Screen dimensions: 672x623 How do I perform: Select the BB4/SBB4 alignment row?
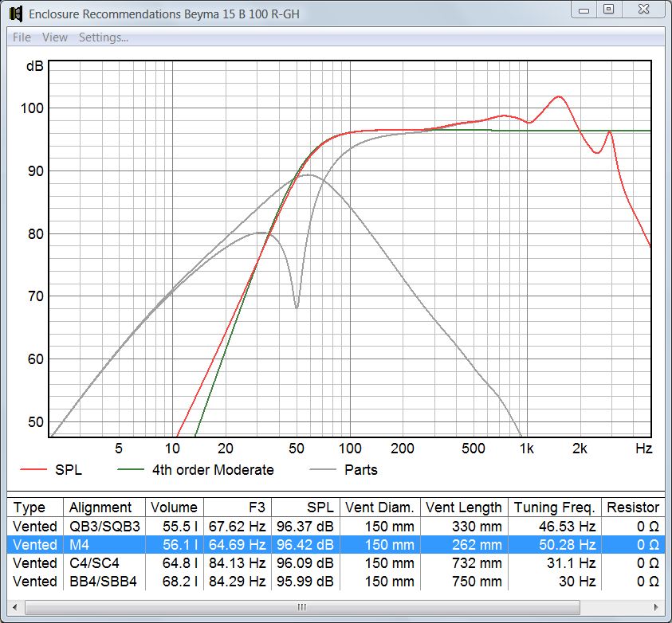click(101, 582)
